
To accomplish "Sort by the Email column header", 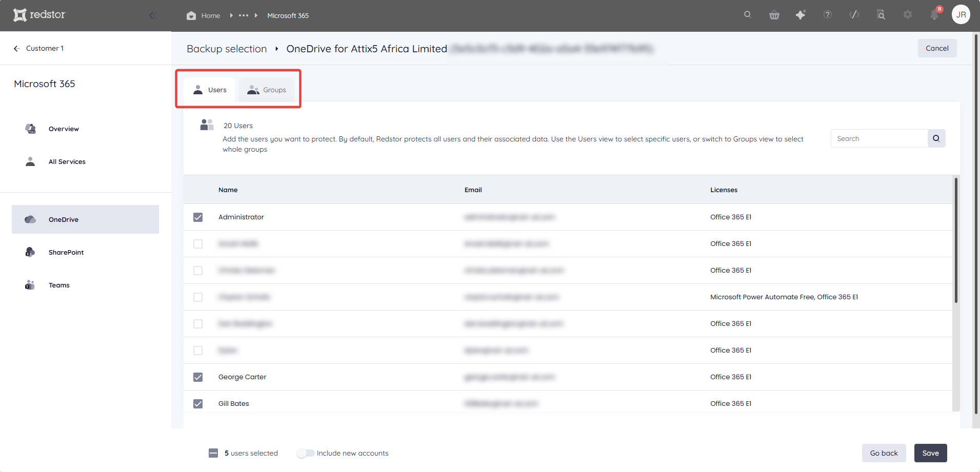I will pos(473,190).
